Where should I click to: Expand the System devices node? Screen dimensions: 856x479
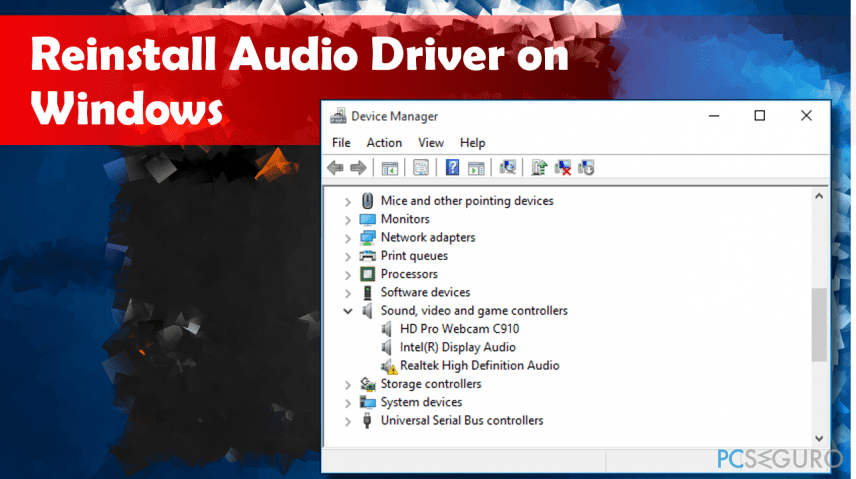pyautogui.click(x=348, y=403)
